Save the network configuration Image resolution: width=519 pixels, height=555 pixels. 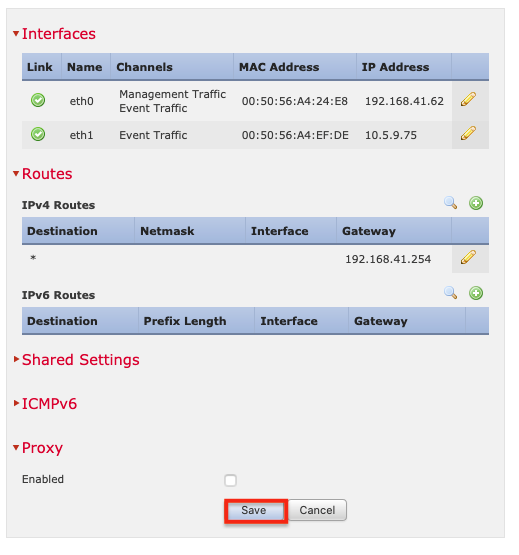point(254,510)
